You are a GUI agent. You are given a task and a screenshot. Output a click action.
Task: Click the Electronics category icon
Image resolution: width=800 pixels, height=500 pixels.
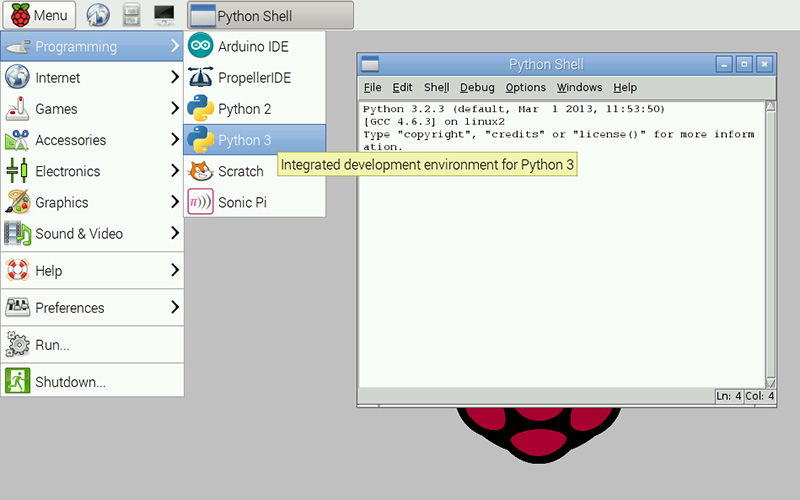(x=17, y=171)
